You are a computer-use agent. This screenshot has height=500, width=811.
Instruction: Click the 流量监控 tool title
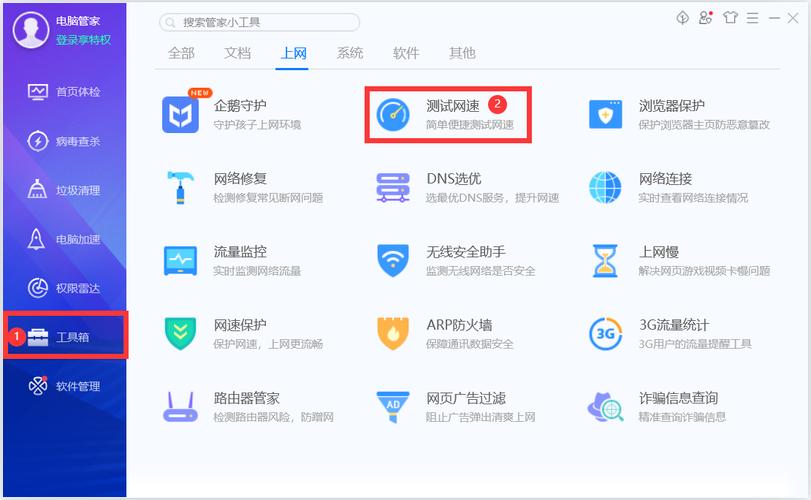(241, 252)
